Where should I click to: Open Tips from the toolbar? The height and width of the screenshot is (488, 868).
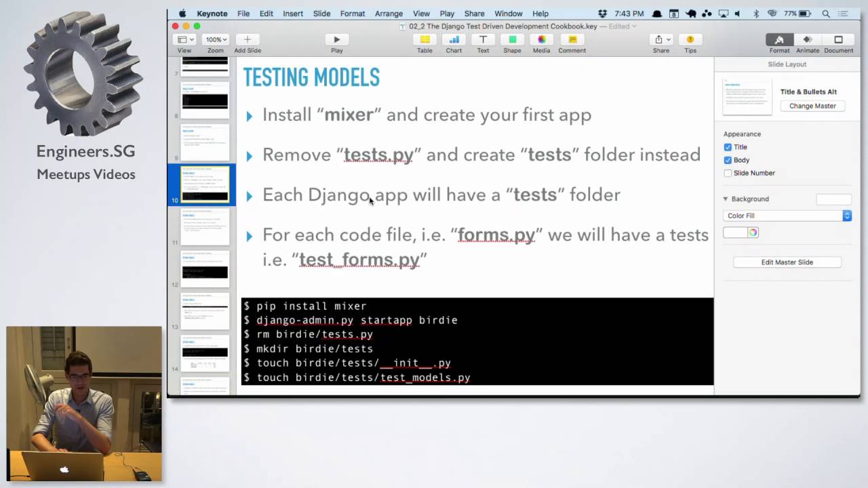click(690, 40)
